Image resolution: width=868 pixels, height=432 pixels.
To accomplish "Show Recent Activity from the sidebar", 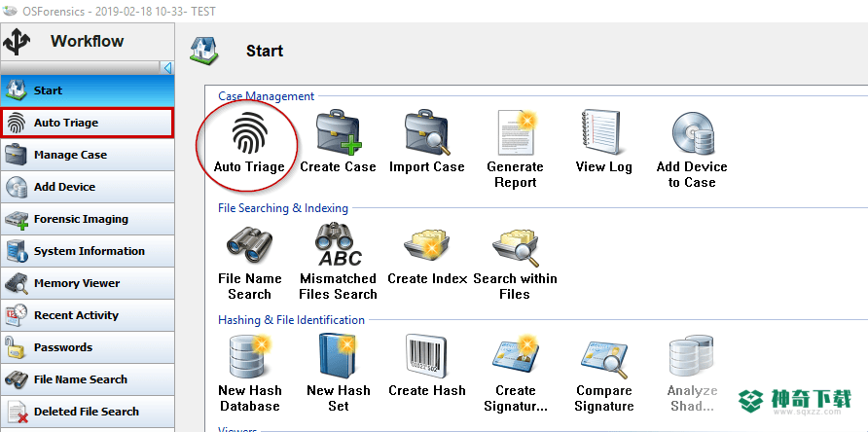I will (88, 315).
